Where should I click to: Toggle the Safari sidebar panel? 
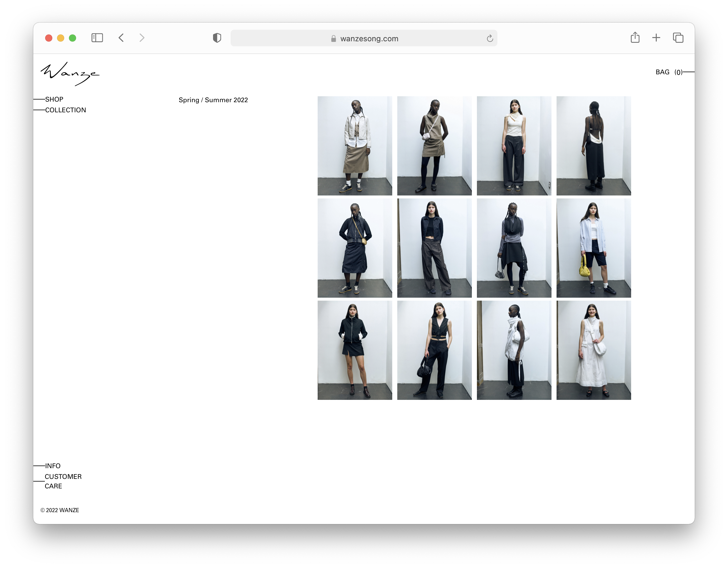click(97, 38)
